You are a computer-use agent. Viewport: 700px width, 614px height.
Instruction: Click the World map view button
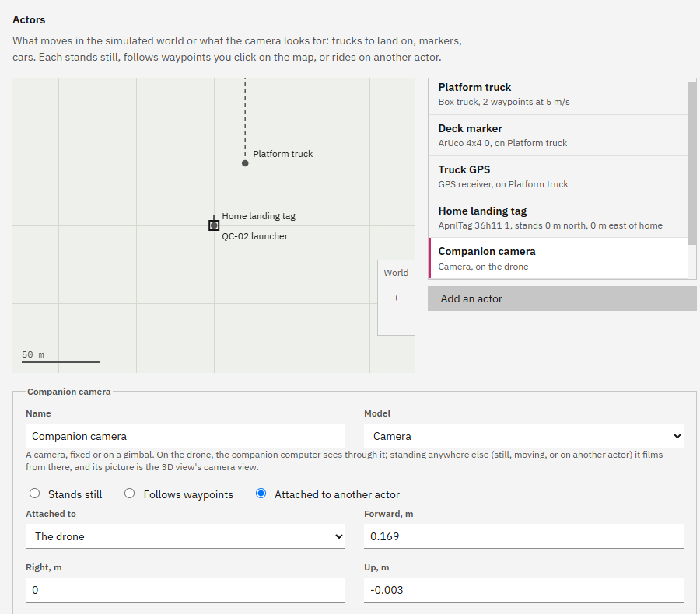coord(396,273)
